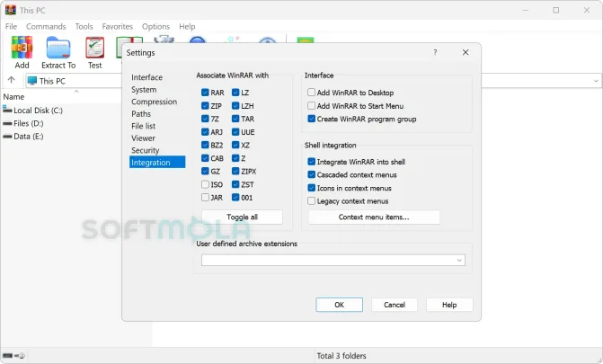This screenshot has height=364, width=603.
Task: Toggle Integrate WinRAR into shell
Action: 311,162
